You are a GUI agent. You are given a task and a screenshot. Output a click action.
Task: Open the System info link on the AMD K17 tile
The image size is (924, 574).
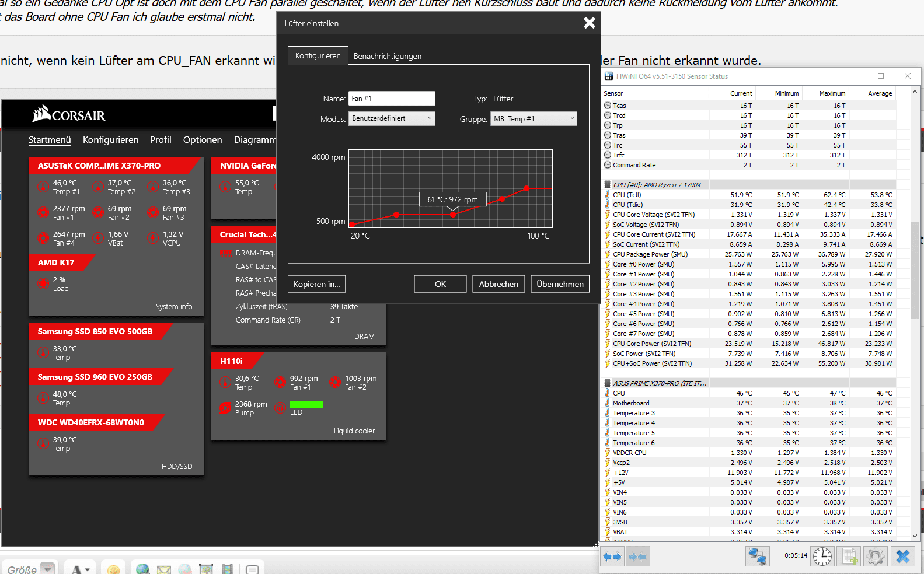pyautogui.click(x=174, y=307)
